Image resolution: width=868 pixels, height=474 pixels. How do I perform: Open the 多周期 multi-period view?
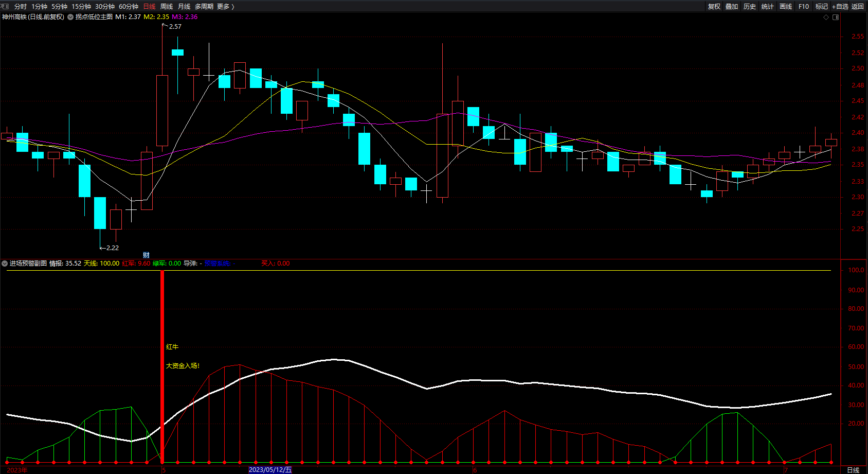click(x=204, y=6)
